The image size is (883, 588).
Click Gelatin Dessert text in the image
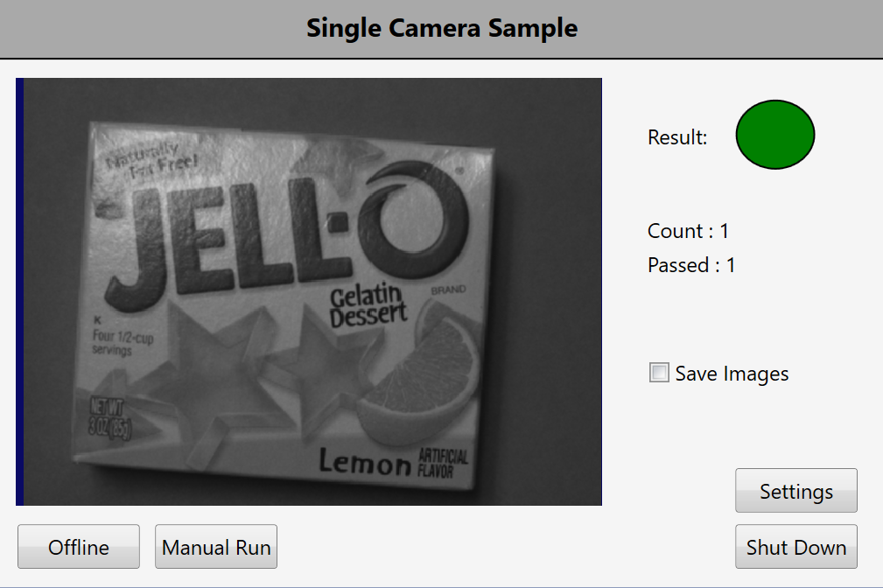[x=368, y=305]
